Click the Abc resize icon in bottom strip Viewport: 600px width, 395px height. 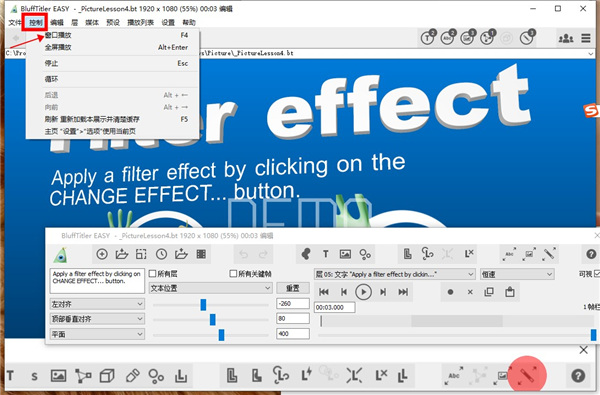tap(454, 375)
